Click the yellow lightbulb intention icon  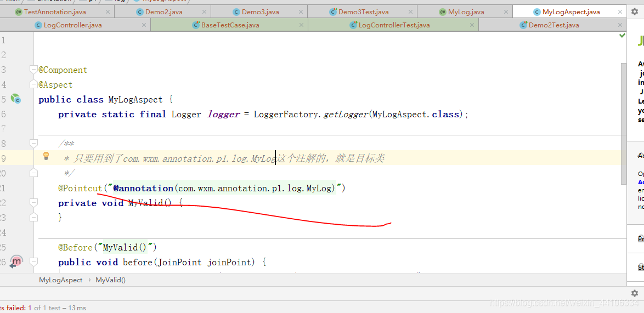[x=46, y=156]
